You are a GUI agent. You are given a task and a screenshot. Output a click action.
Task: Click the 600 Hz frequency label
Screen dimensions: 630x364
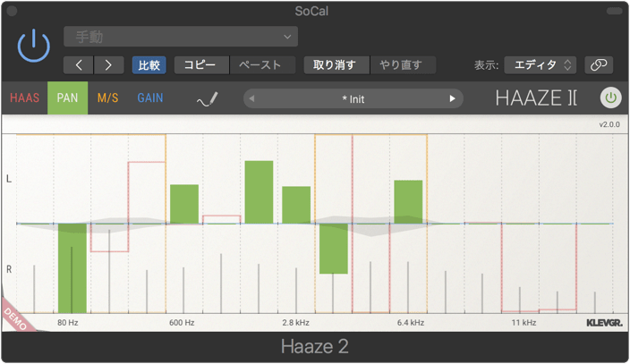pyautogui.click(x=182, y=323)
